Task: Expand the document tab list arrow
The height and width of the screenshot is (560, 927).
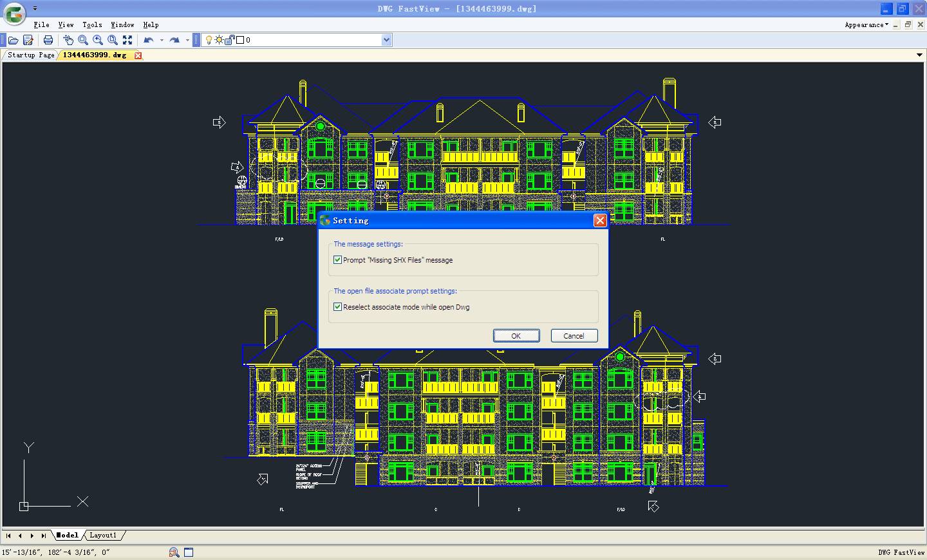Action: click(919, 55)
